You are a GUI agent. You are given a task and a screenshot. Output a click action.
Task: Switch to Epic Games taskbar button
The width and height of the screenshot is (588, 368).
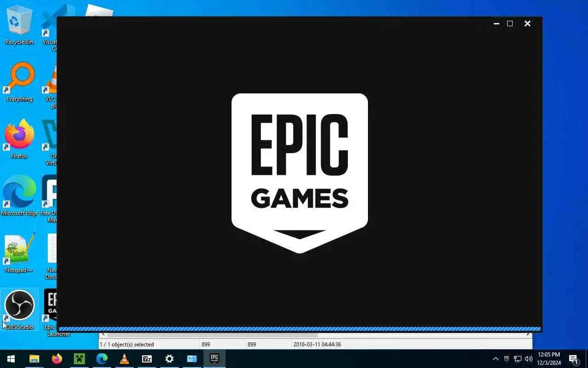pyautogui.click(x=214, y=359)
